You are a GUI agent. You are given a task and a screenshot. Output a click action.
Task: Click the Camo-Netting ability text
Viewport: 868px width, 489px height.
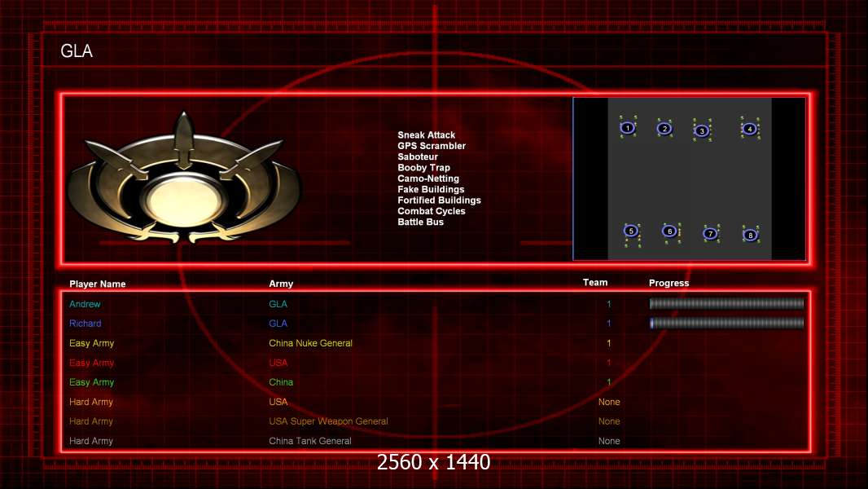coord(428,178)
